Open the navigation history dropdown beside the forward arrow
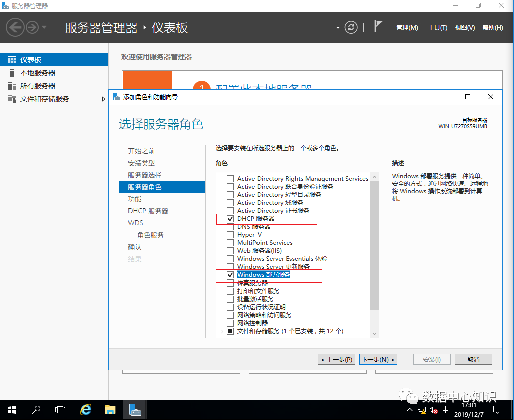514x420 pixels. point(44,27)
